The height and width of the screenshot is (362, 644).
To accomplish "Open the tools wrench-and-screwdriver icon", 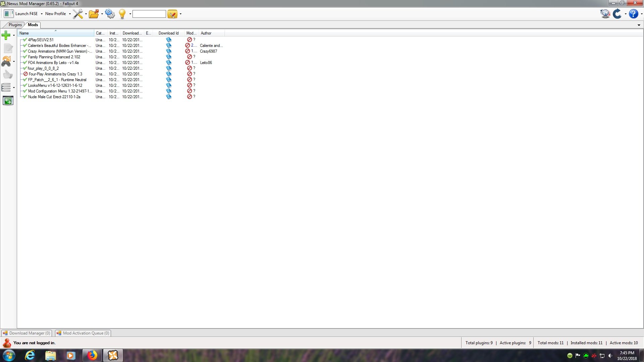I will click(x=78, y=14).
